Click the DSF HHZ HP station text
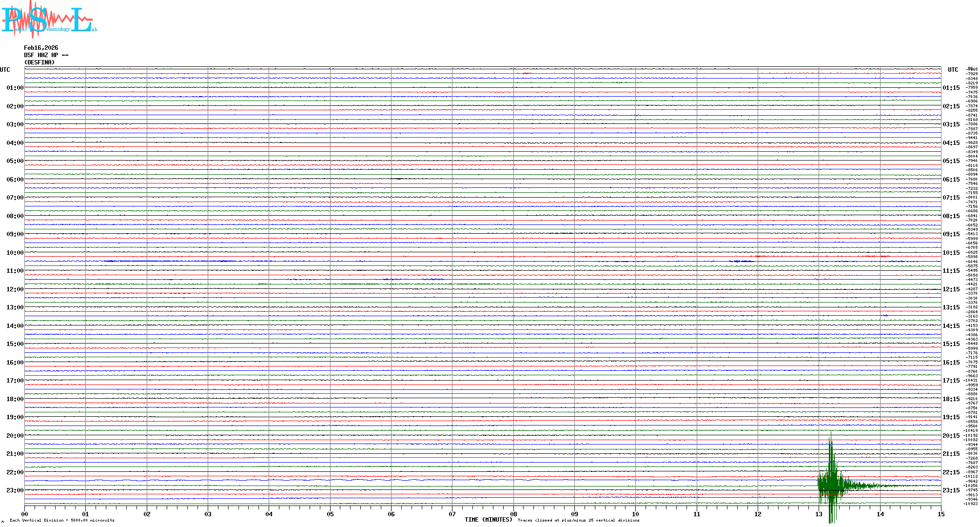 point(46,55)
